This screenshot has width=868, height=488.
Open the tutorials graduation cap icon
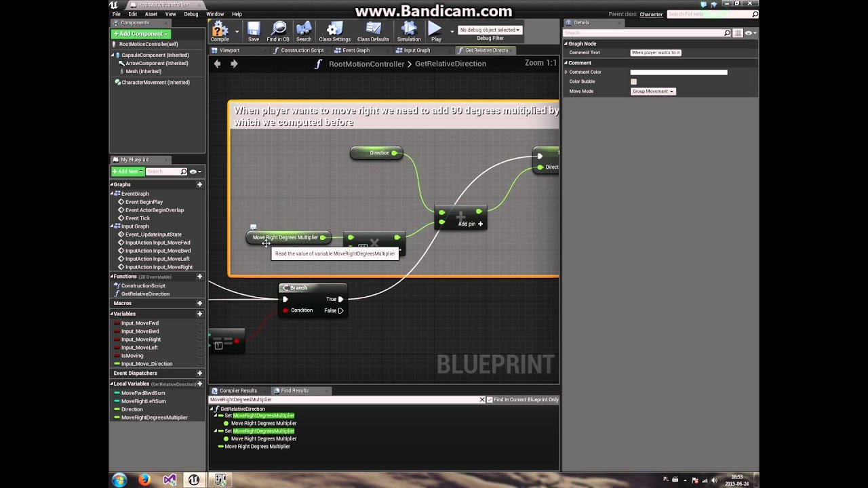point(713,4)
